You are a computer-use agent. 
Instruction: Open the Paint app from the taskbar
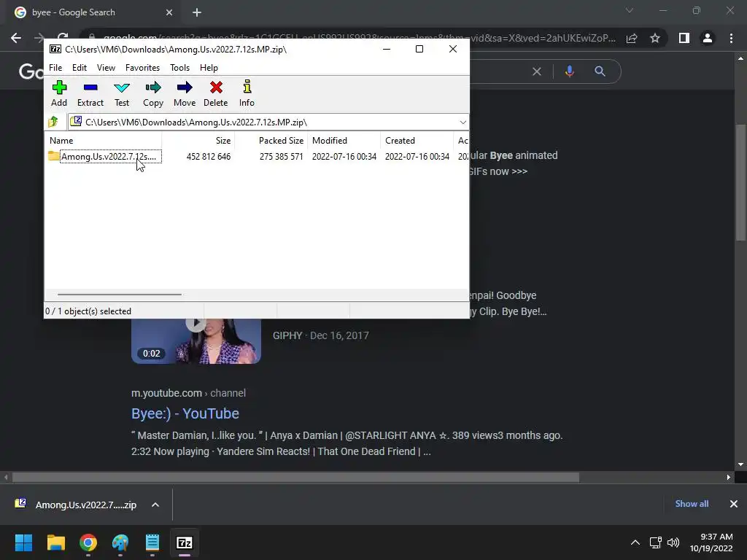point(120,542)
